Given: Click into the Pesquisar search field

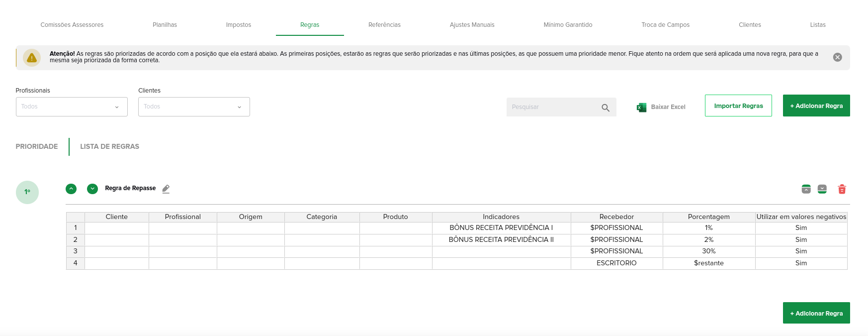Looking at the screenshot, I should pyautogui.click(x=552, y=107).
